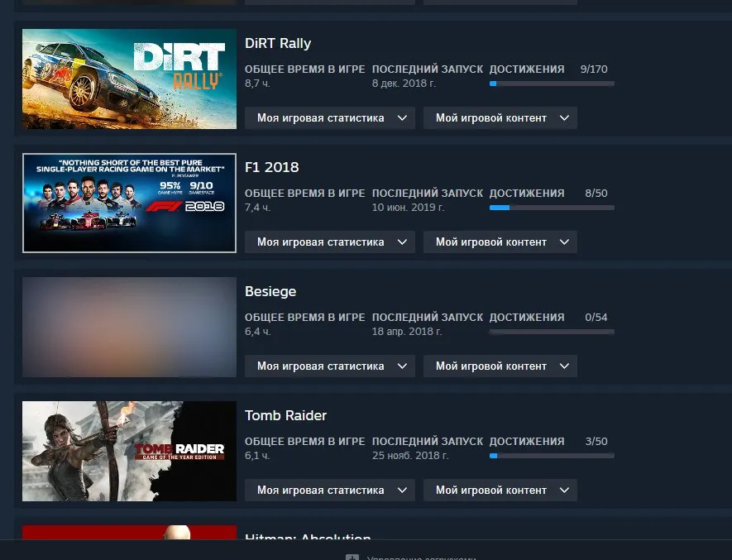This screenshot has height=560, width=732.
Task: Click the F1 2018 achievements progress bar
Action: pos(552,208)
